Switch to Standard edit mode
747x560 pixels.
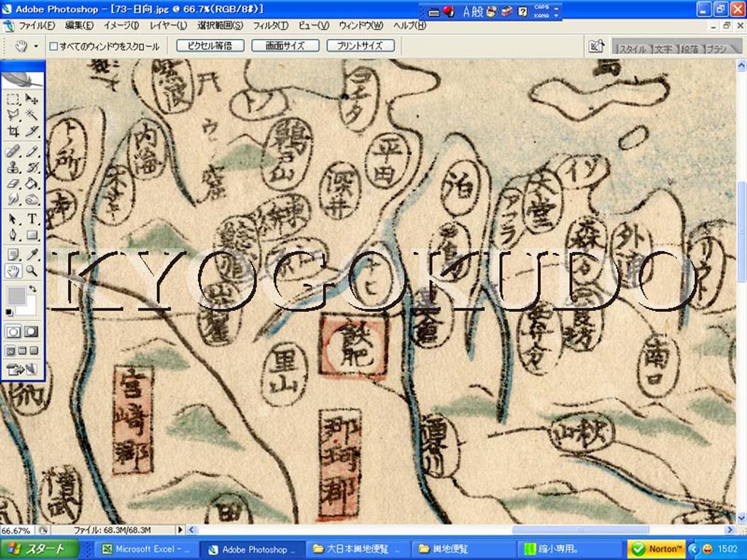click(13, 332)
